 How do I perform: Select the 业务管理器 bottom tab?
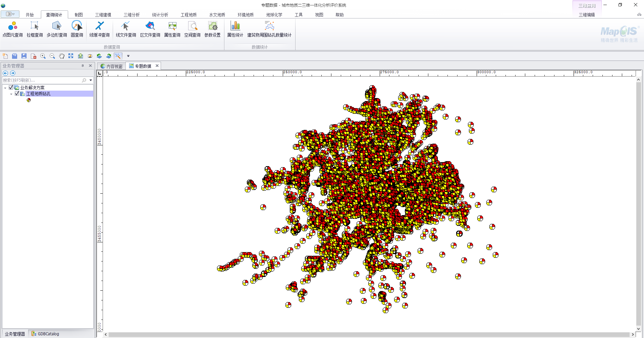point(15,334)
